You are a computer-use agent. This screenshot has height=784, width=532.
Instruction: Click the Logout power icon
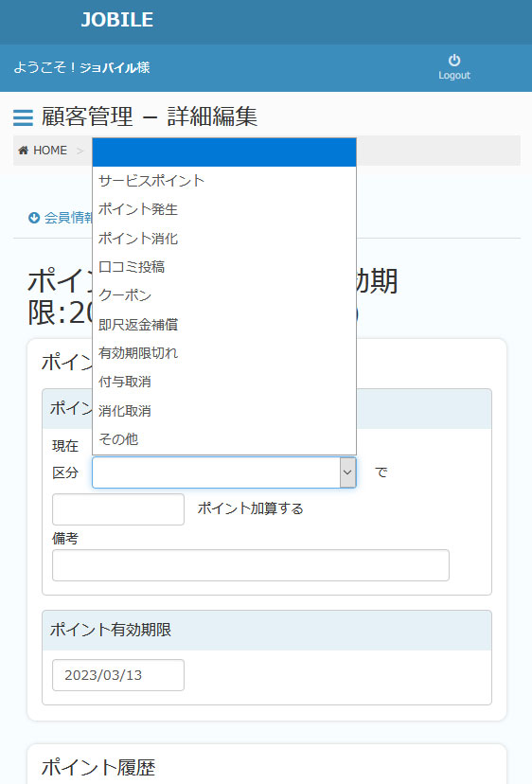[x=454, y=61]
